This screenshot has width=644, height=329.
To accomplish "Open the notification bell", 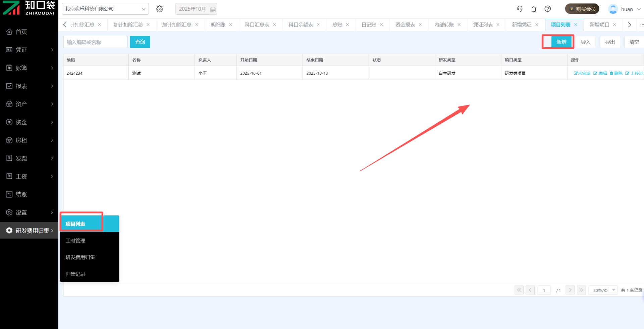I will pyautogui.click(x=534, y=9).
